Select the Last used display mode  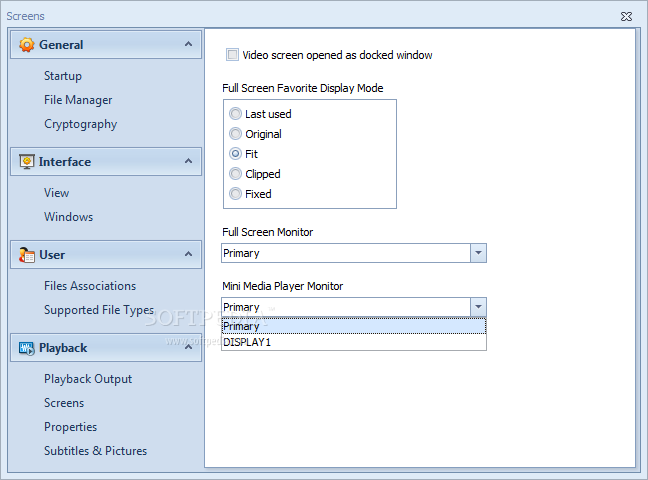click(x=236, y=113)
